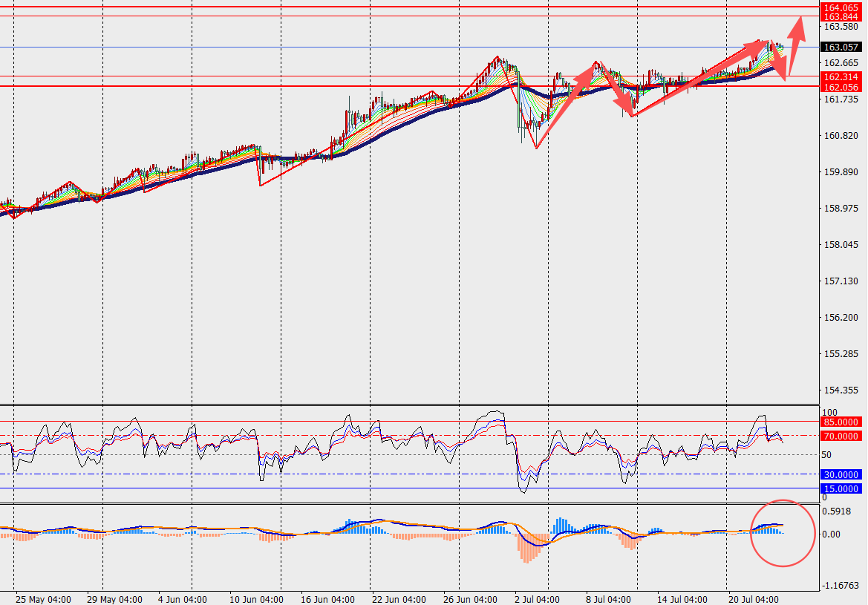Select the 85.0000 overbought level label

(x=841, y=422)
